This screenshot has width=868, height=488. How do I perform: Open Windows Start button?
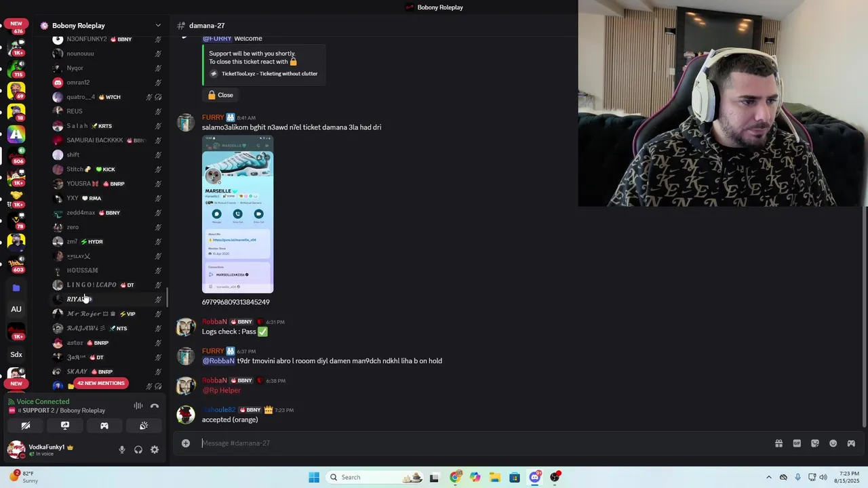tap(314, 477)
